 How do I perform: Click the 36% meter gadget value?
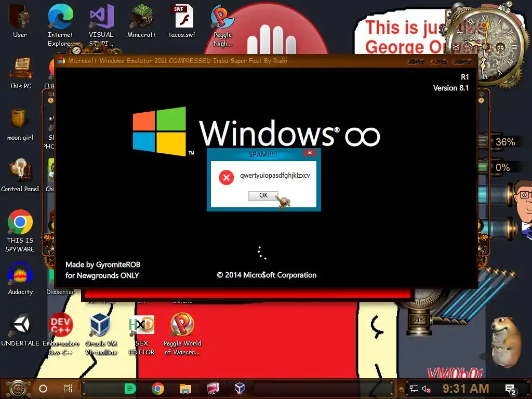point(505,142)
